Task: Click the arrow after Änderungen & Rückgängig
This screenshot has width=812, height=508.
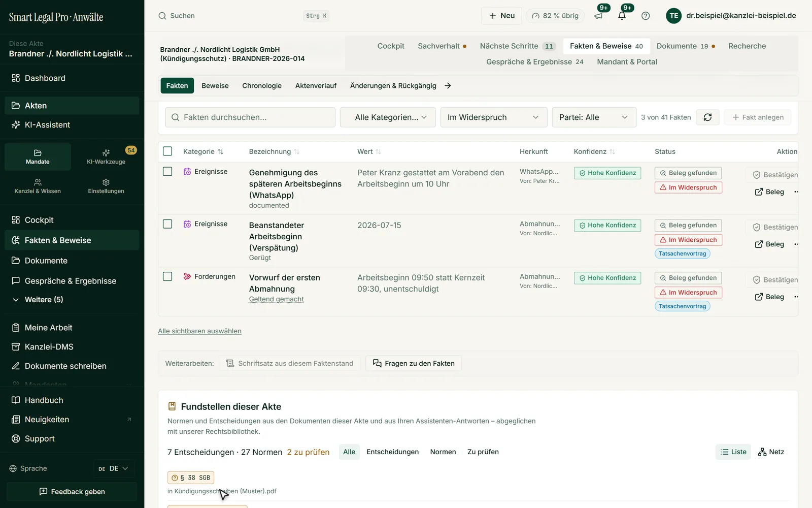Action: 448,86
